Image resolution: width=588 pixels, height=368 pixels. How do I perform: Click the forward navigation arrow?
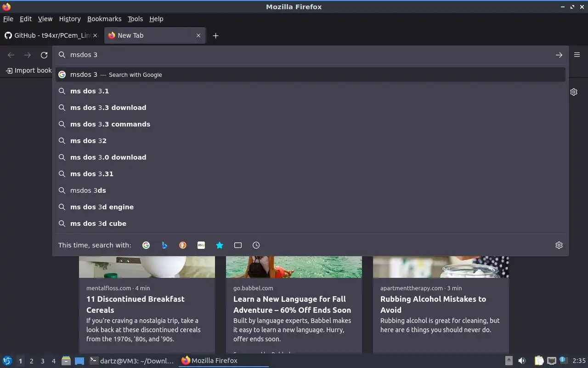tap(28, 55)
